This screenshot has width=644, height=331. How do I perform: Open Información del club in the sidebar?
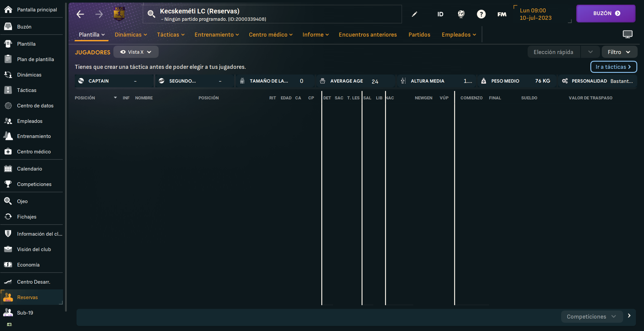(x=32, y=234)
